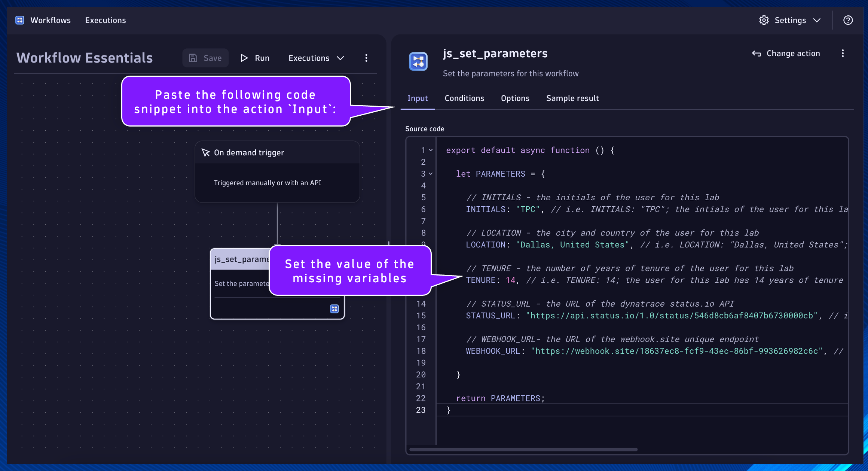Select the On demand trigger node
868x471 pixels.
pos(277,172)
